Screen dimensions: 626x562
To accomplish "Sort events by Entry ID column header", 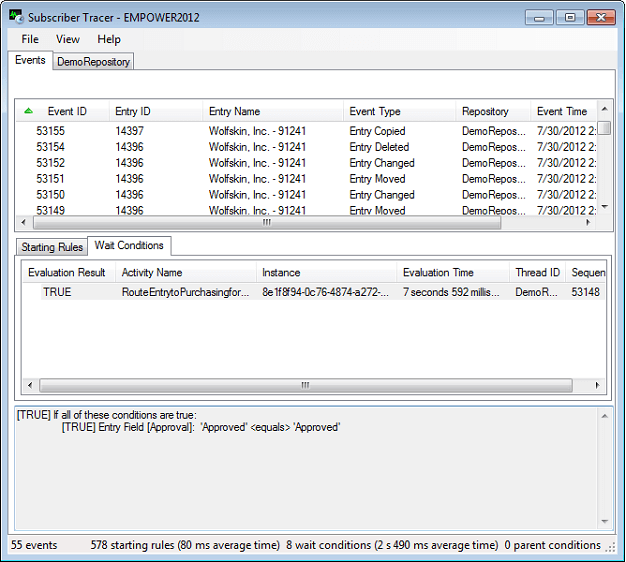I will click(156, 111).
